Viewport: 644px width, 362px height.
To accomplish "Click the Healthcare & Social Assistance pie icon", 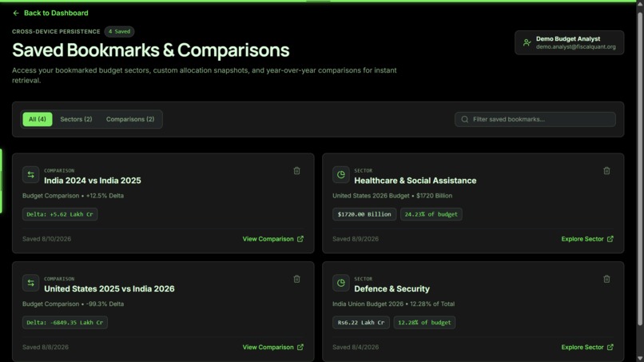I will 341,175.
